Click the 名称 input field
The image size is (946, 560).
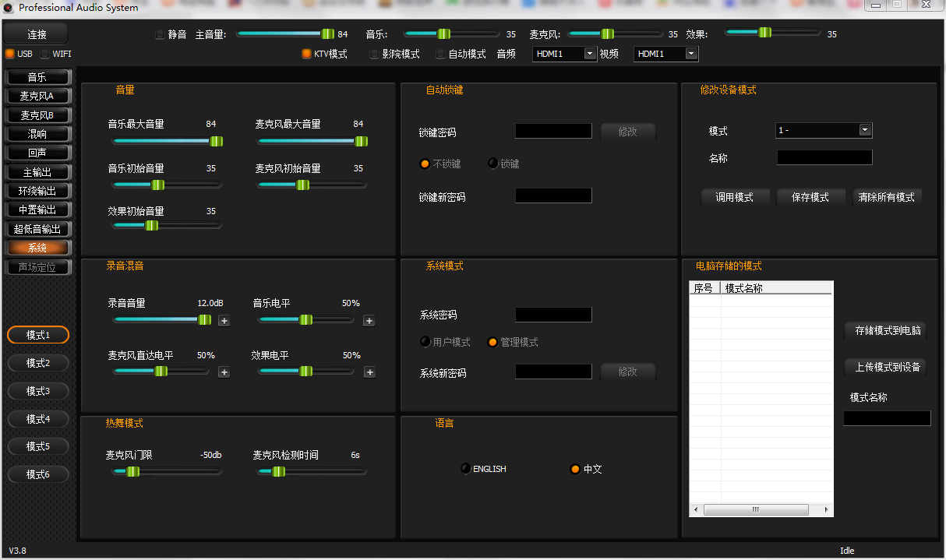[824, 157]
